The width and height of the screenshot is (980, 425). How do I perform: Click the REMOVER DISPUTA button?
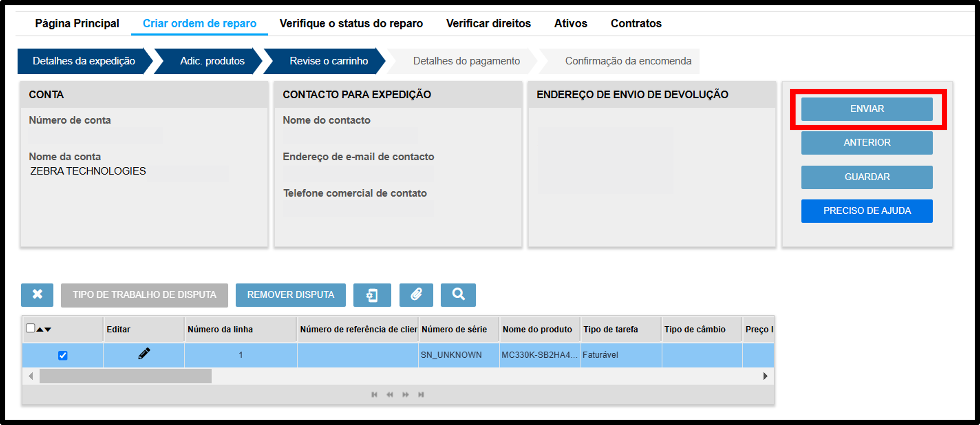click(291, 295)
